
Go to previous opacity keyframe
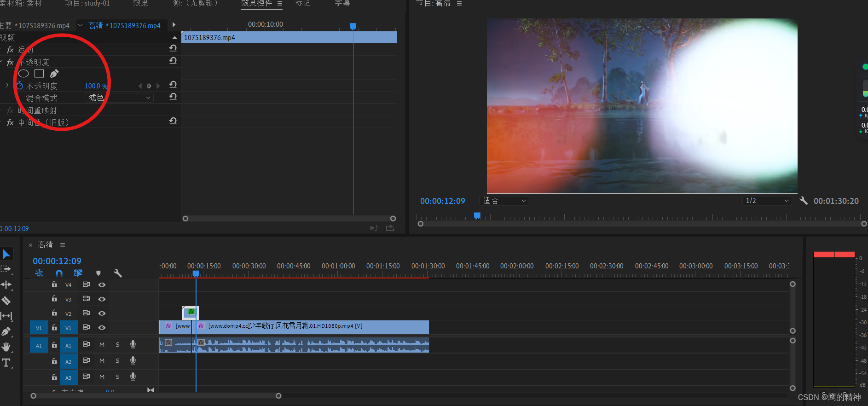pyautogui.click(x=140, y=86)
